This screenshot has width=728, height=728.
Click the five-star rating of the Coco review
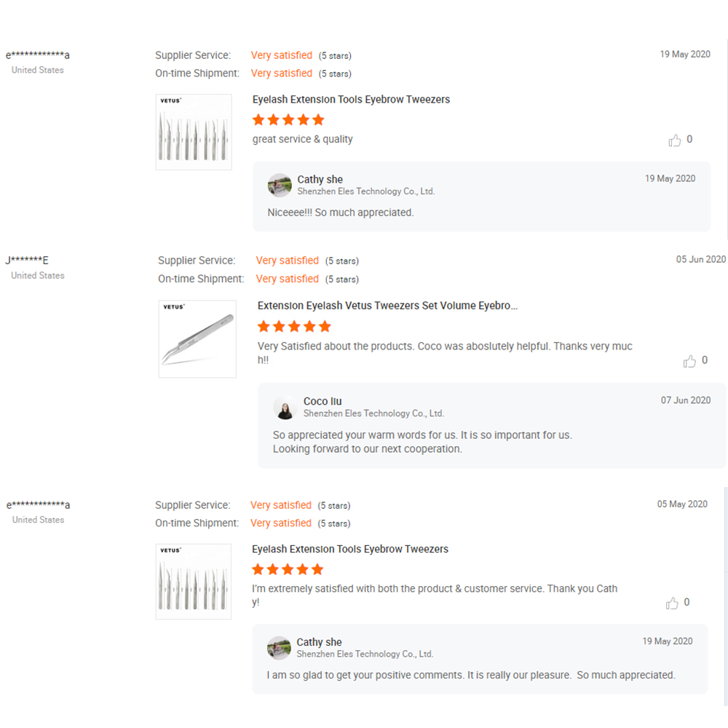(x=294, y=326)
